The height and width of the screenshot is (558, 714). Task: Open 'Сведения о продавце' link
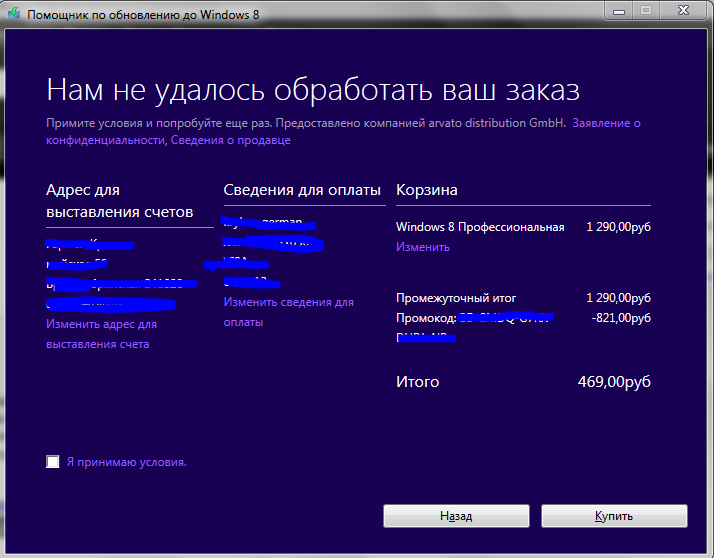coord(230,140)
